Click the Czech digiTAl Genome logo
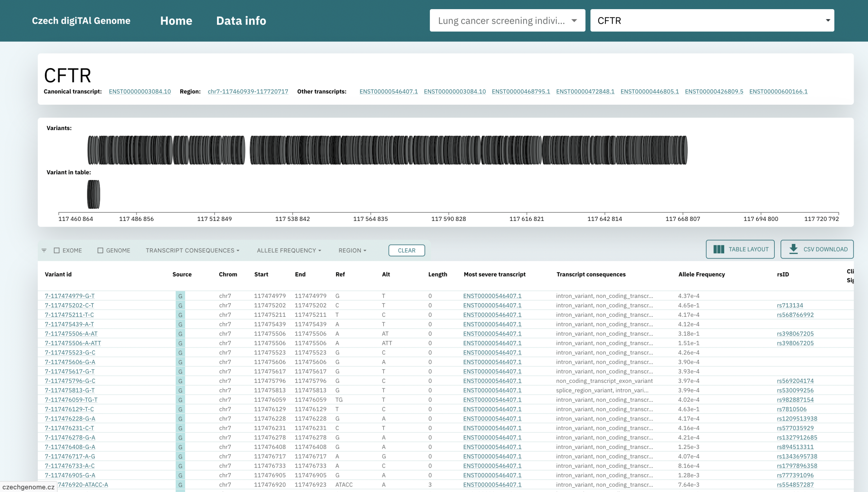 pos(81,21)
